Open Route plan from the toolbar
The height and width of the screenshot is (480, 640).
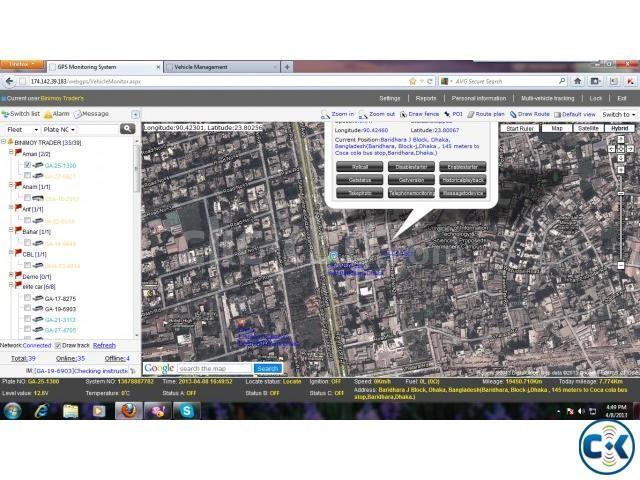(x=488, y=114)
